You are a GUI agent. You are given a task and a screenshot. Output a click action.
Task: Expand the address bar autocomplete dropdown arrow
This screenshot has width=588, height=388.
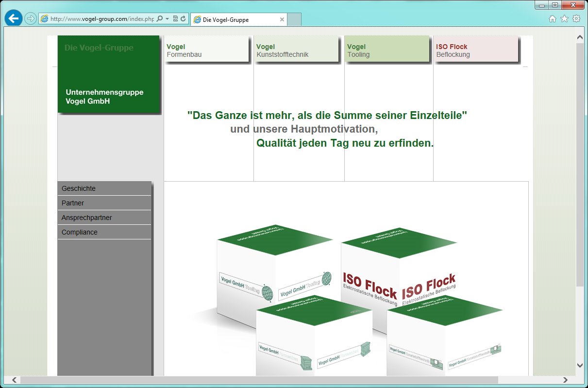click(167, 19)
